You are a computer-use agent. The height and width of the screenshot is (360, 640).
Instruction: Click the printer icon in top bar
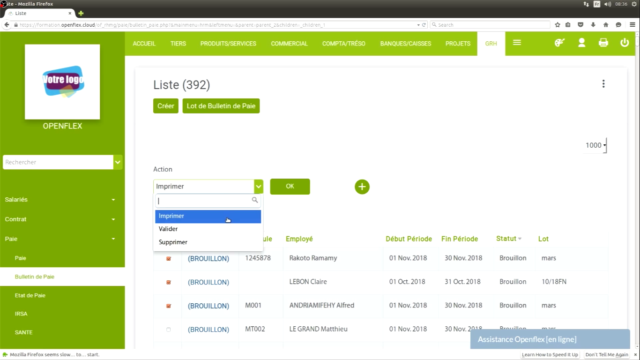[x=603, y=42]
